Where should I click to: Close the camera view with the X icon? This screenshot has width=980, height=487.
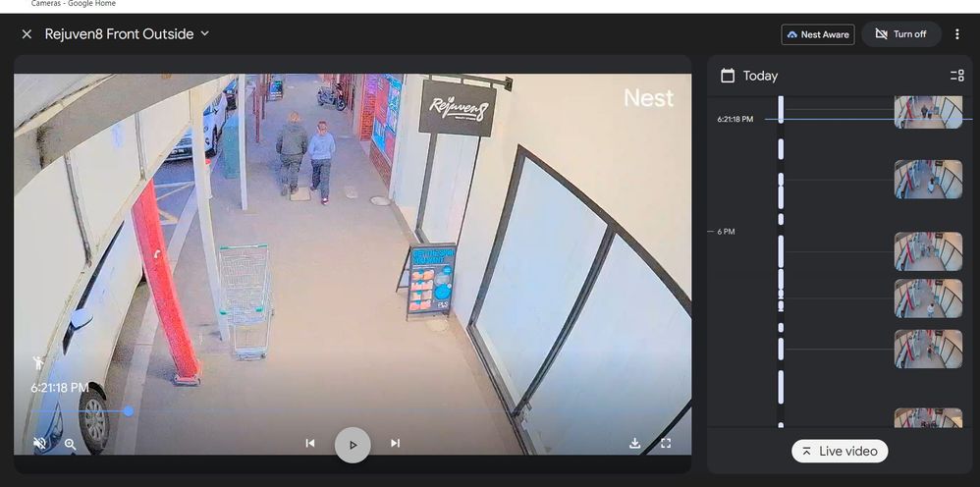click(27, 34)
